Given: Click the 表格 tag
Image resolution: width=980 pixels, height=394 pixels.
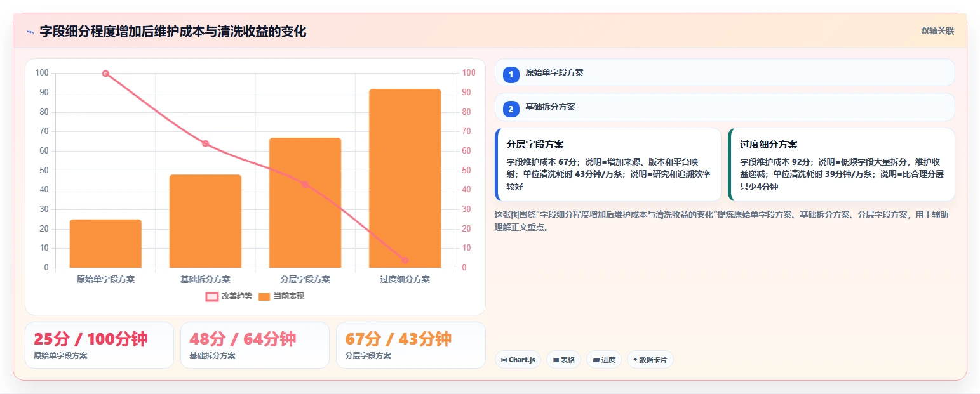Looking at the screenshot, I should [x=564, y=360].
